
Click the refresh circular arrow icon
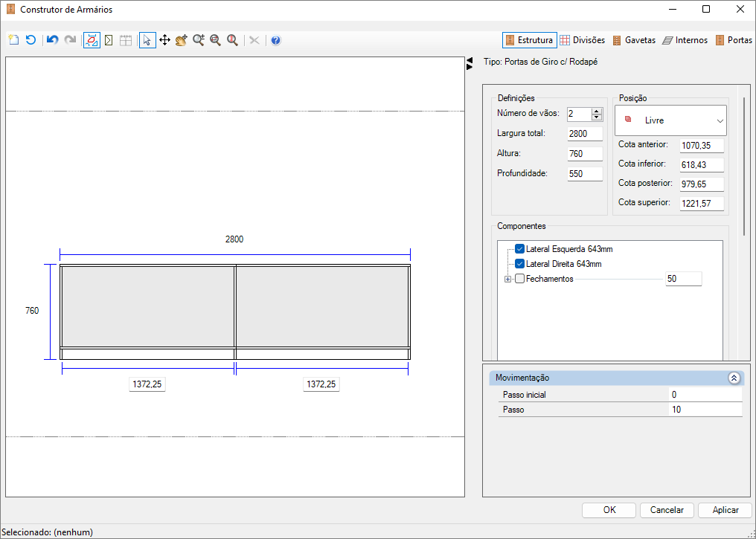tap(31, 40)
